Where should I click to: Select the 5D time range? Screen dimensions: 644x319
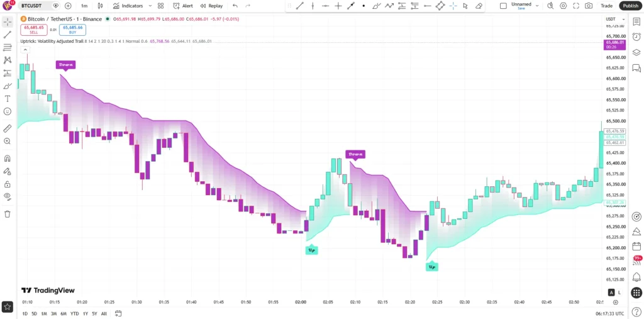click(x=34, y=314)
